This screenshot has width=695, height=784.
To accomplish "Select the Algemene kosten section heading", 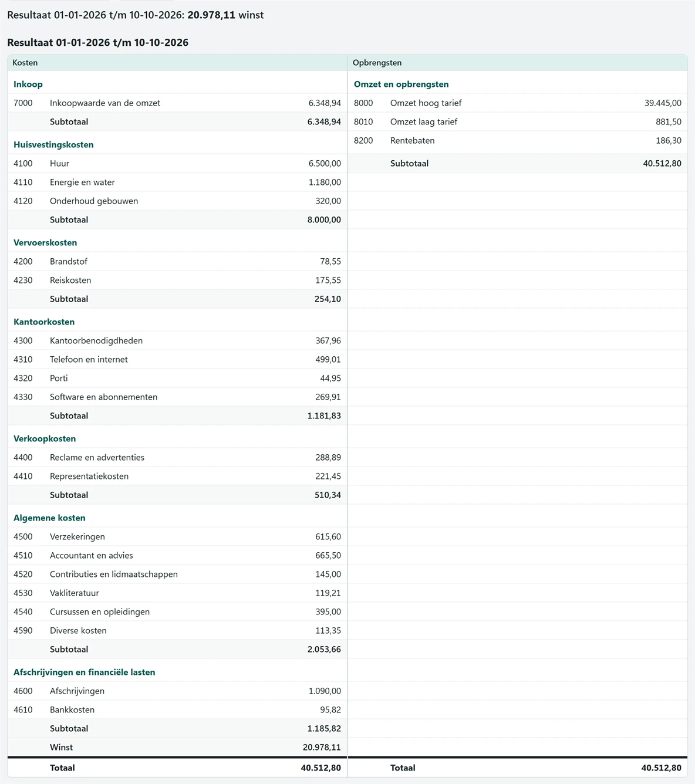I will (x=49, y=518).
